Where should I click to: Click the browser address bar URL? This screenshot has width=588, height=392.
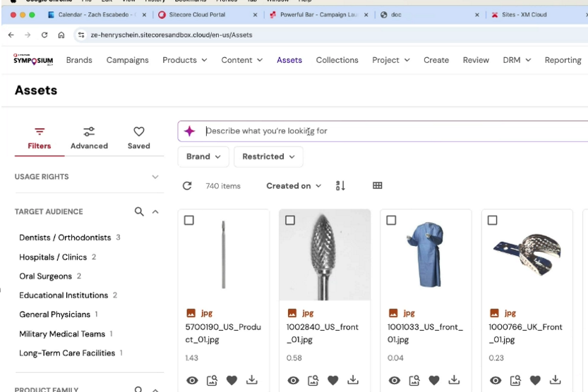tap(172, 35)
